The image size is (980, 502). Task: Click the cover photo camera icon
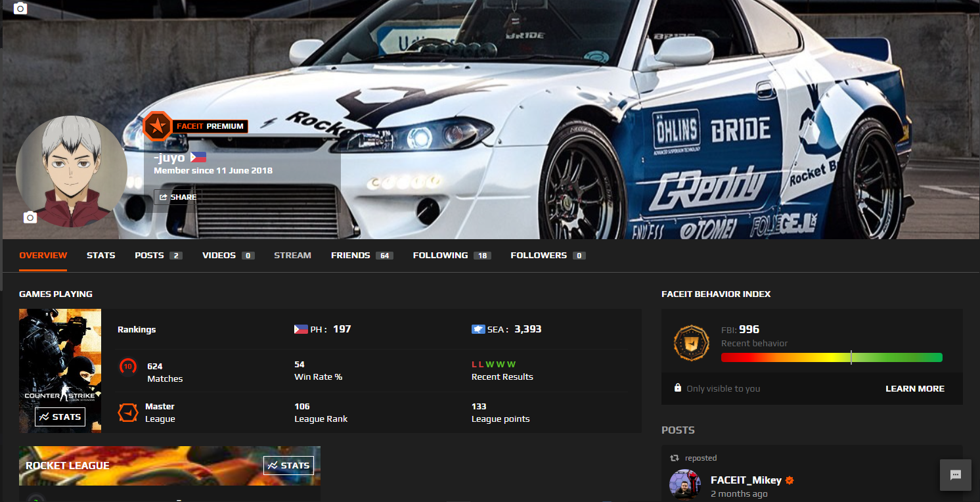coord(20,9)
